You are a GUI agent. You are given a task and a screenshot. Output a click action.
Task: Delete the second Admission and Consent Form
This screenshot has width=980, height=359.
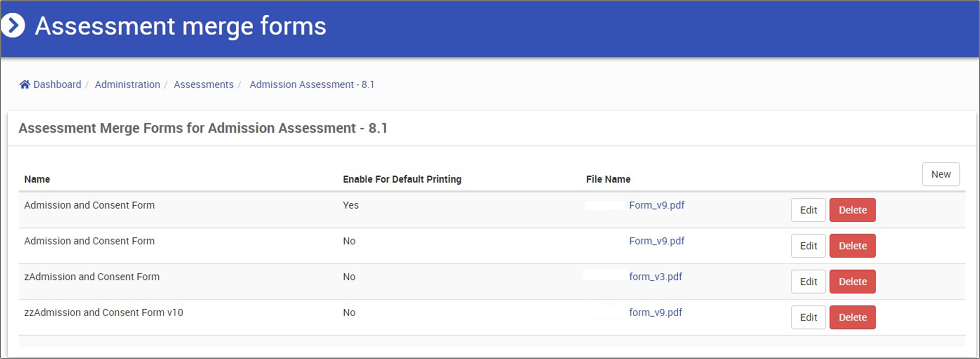[852, 246]
